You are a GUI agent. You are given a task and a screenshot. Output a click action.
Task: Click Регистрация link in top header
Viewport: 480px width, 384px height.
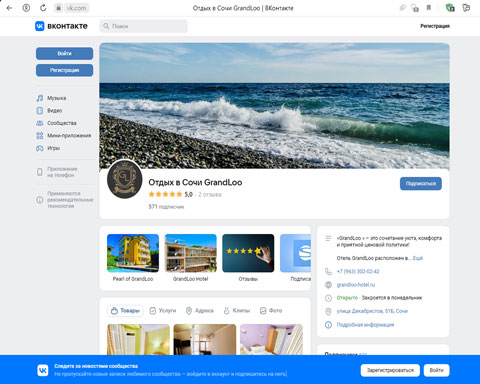coord(435,26)
